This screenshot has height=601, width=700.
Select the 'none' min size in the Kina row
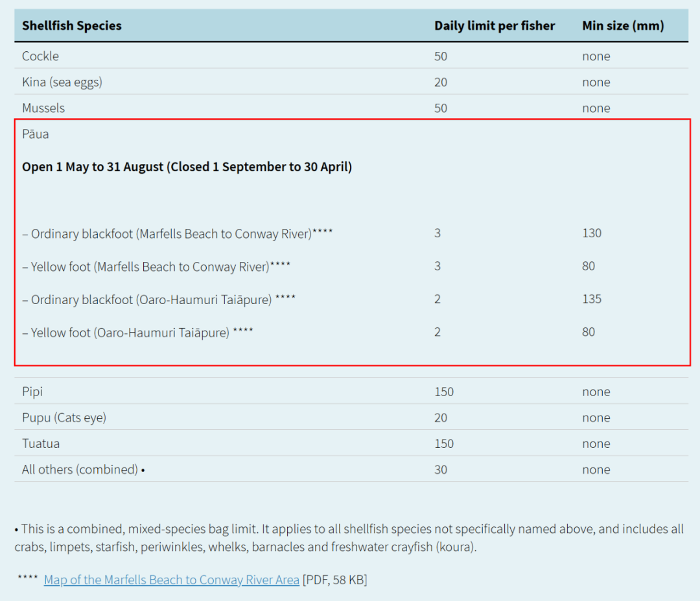point(596,82)
